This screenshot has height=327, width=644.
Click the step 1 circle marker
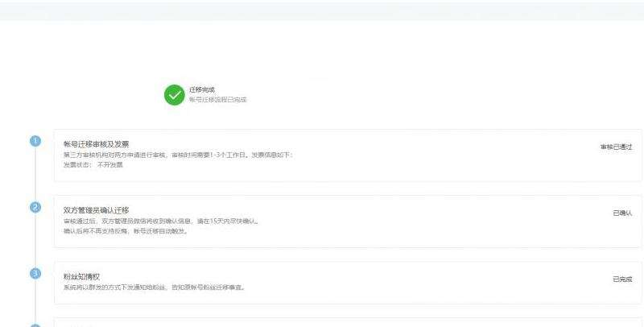(x=35, y=141)
